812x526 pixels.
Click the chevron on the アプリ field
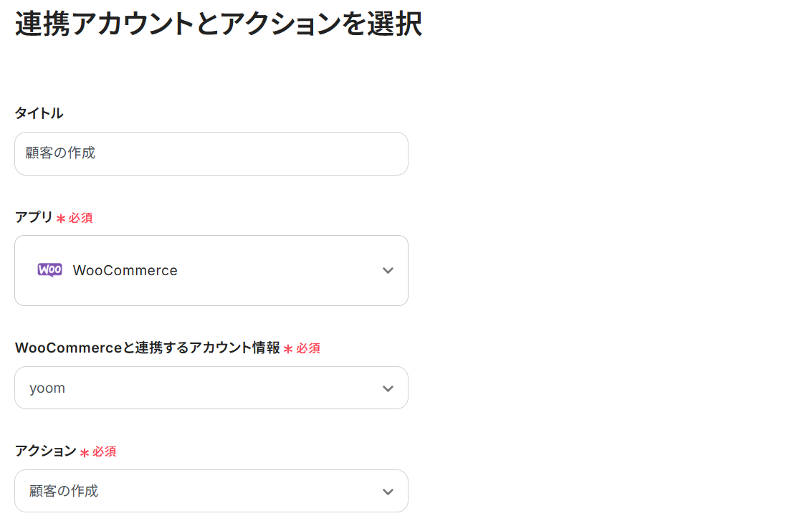point(388,270)
